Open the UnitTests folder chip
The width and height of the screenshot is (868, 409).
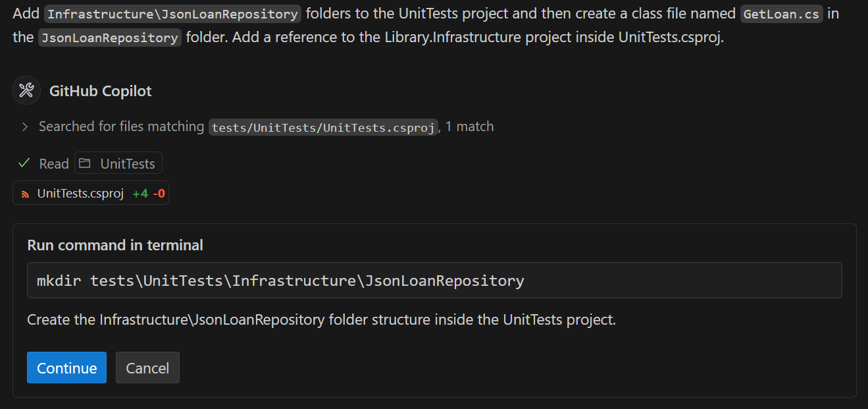point(118,163)
